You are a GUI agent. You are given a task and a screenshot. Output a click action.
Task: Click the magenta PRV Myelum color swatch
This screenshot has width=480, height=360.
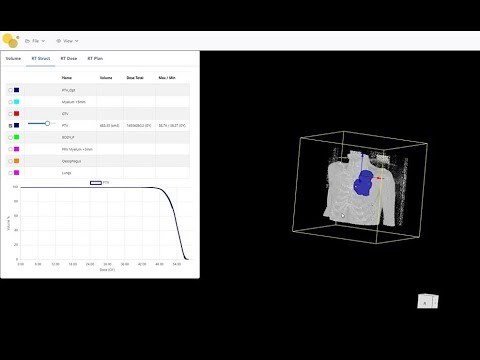pyautogui.click(x=17, y=149)
